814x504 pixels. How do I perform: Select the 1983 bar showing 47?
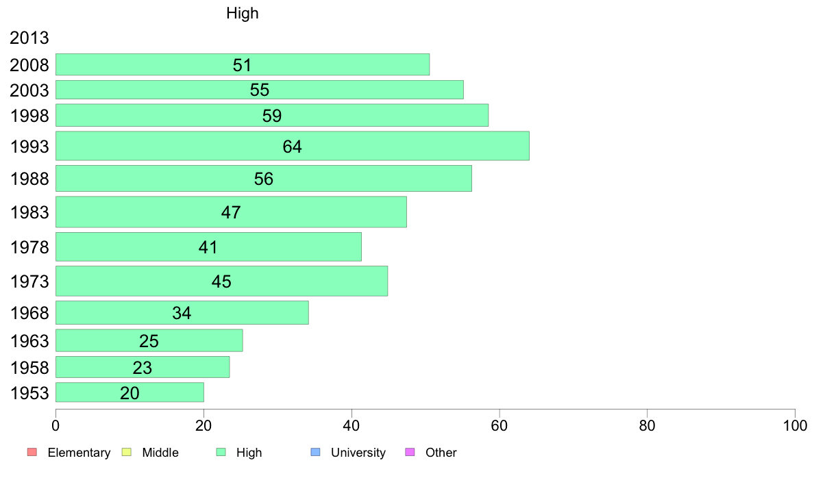pos(231,212)
